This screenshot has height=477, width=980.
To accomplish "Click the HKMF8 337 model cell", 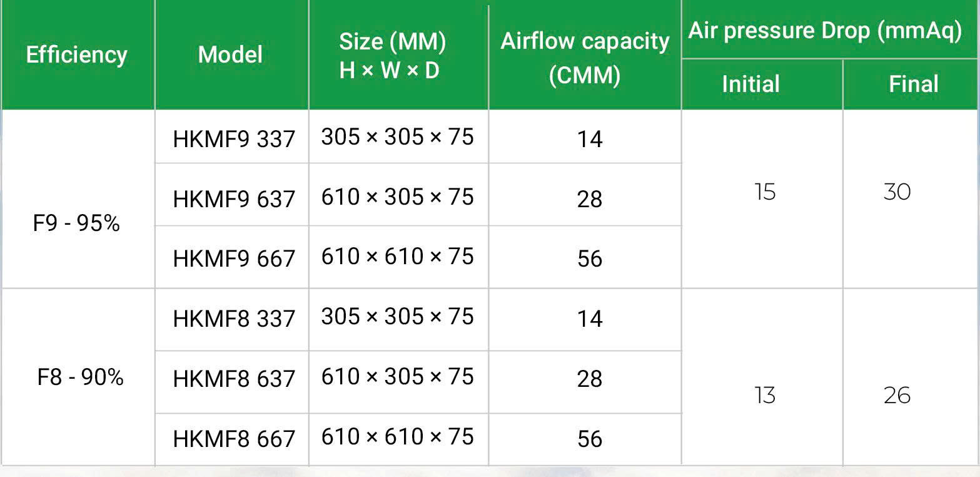I will [233, 319].
